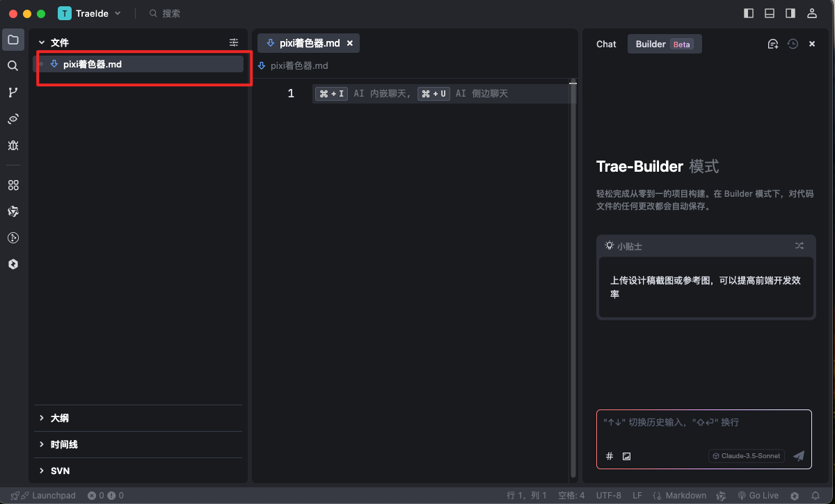Change the LF line ending setting
The image size is (835, 504).
[637, 496]
